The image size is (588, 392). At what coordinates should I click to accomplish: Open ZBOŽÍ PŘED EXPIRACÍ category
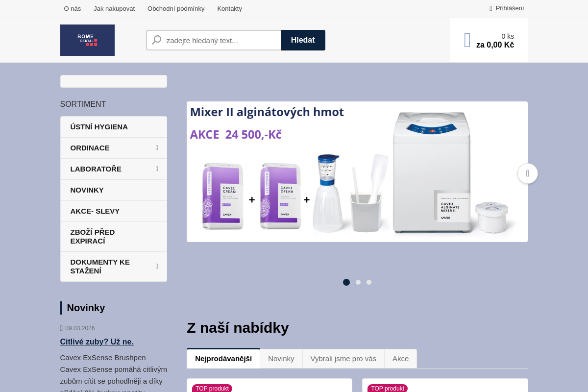(114, 237)
